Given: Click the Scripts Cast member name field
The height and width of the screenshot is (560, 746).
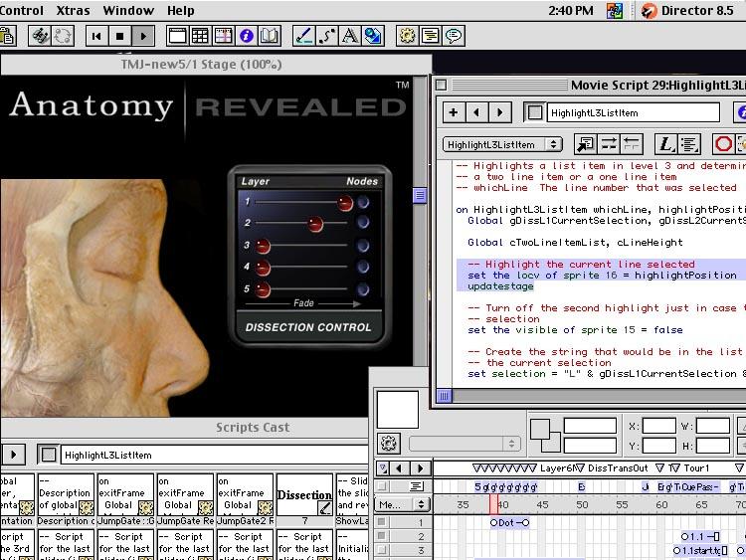Looking at the screenshot, I should coord(215,456).
